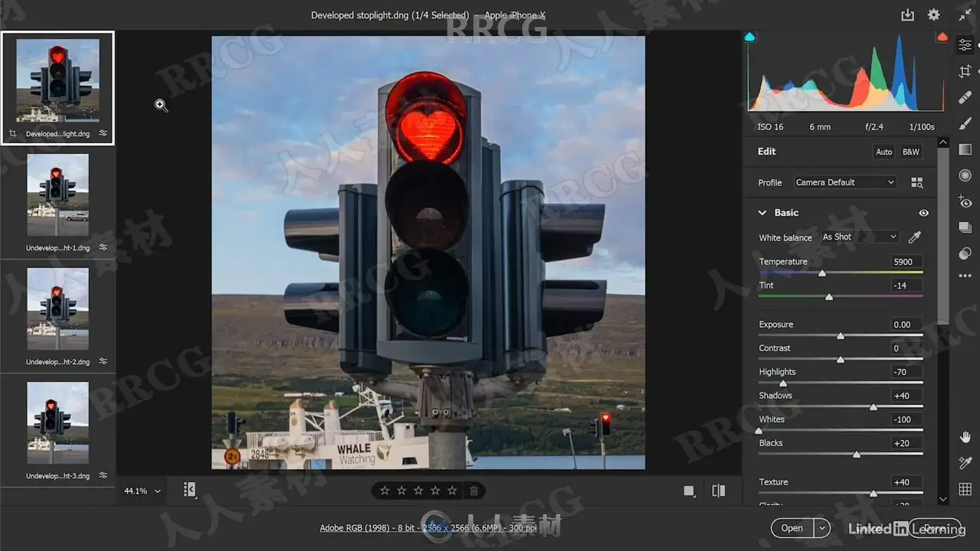Rate the image three stars
The image size is (980, 551).
tap(419, 491)
